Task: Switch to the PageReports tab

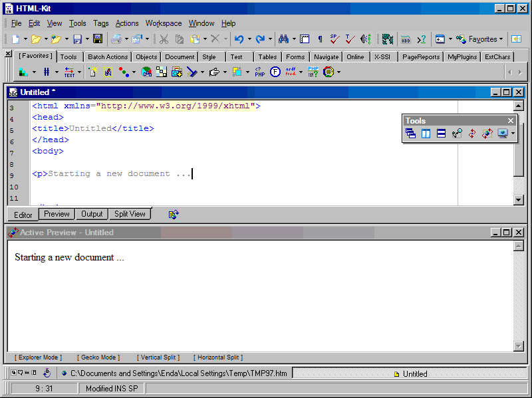Action: click(x=421, y=57)
